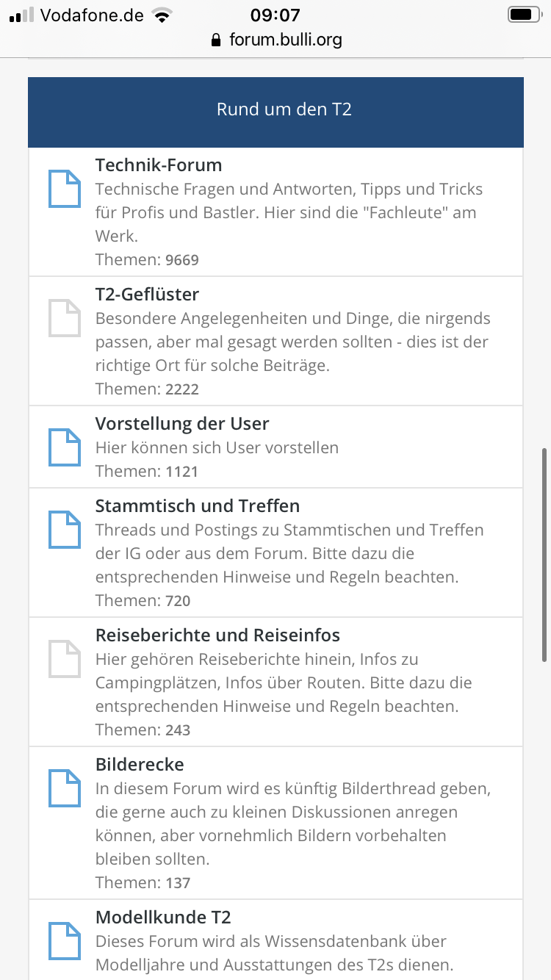This screenshot has height=980, width=551.
Task: Tap the Stammtisch und Treffen forum icon
Action: tap(64, 530)
